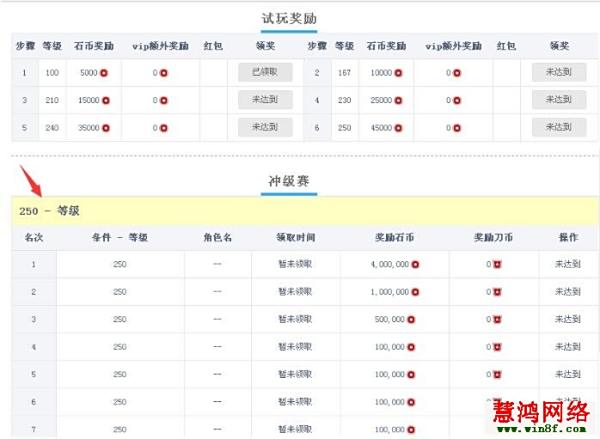Click the 角色名 column header
Screen dimensions: 600x439
(217, 238)
